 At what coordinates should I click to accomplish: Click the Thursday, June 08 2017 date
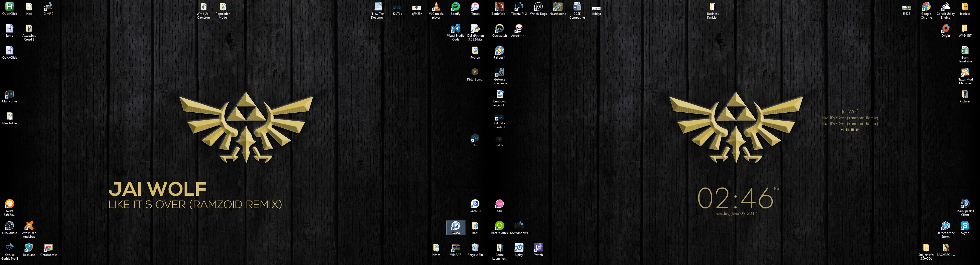tap(735, 213)
